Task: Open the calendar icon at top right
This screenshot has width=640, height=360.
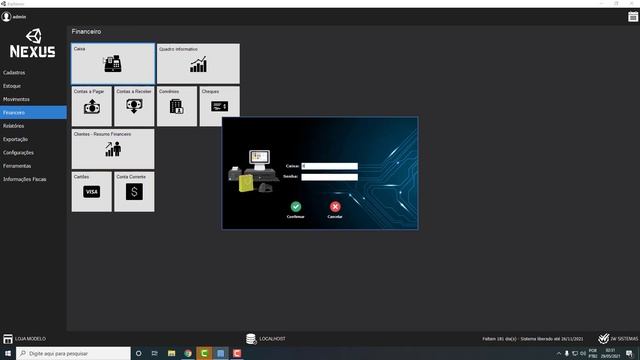Action: (x=633, y=17)
